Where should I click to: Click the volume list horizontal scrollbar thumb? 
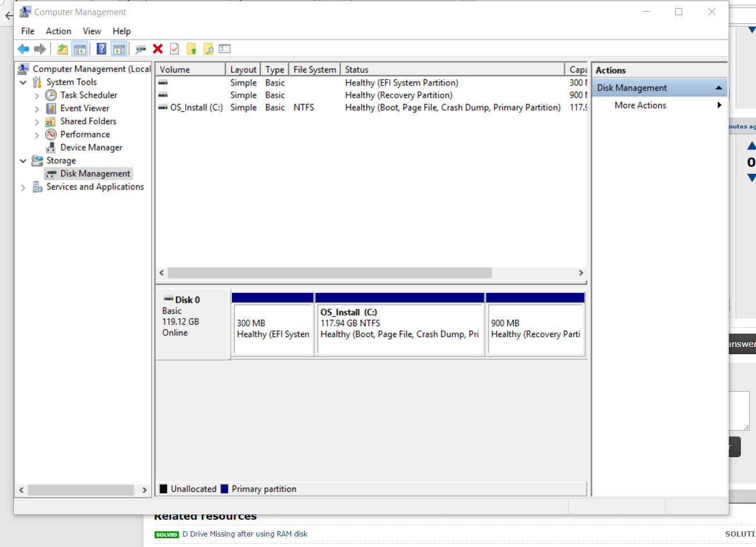(x=329, y=273)
